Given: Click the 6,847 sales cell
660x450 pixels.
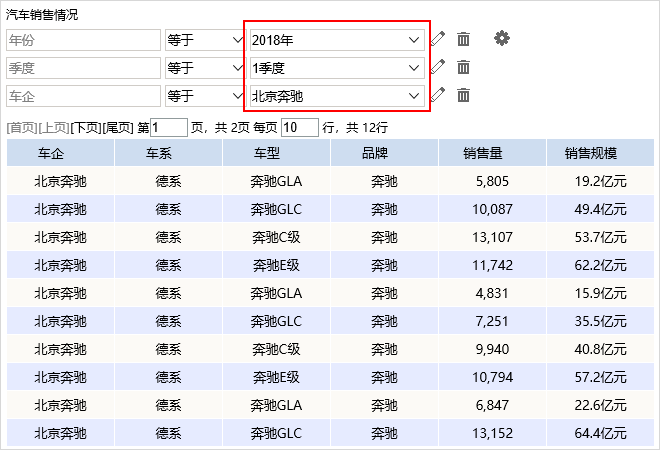Looking at the screenshot, I should tap(492, 405).
